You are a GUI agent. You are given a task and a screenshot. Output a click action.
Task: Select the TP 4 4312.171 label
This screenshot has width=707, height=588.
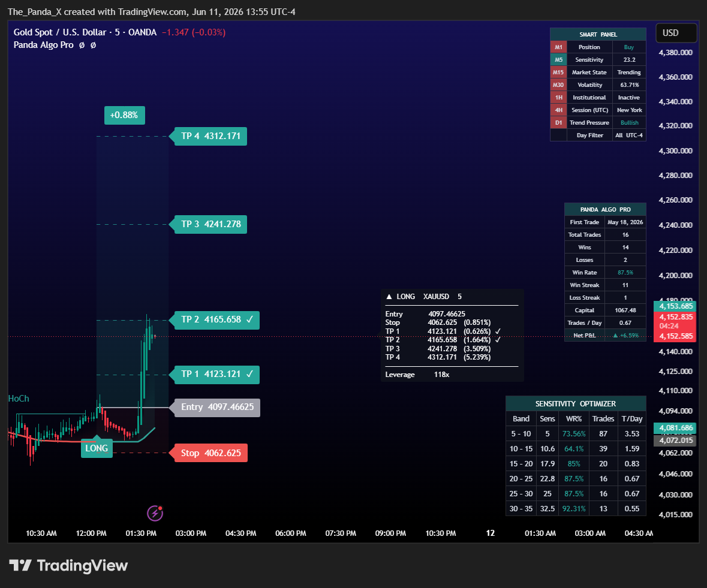(208, 136)
